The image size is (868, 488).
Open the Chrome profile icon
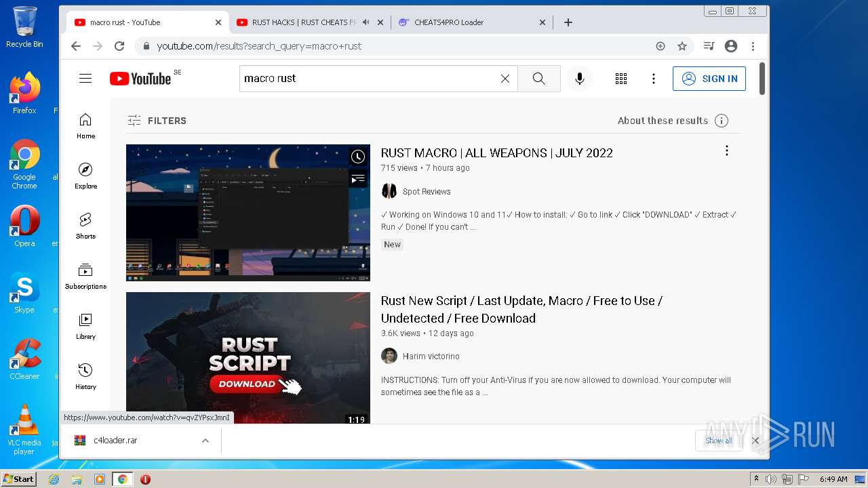[x=731, y=46]
